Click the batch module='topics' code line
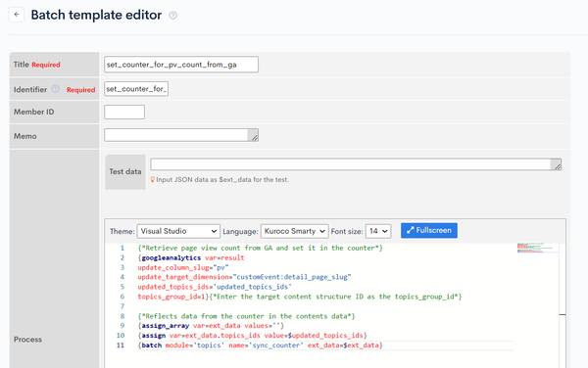 click(261, 345)
